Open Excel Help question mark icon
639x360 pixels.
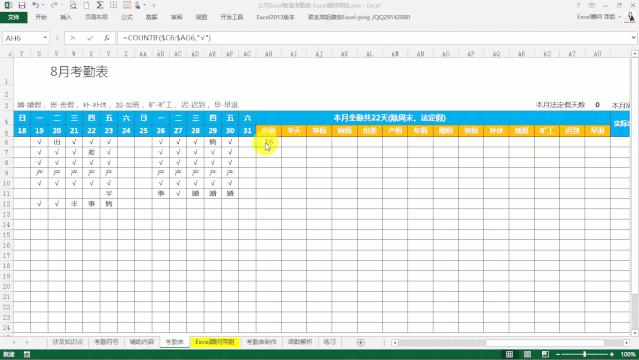click(x=578, y=5)
